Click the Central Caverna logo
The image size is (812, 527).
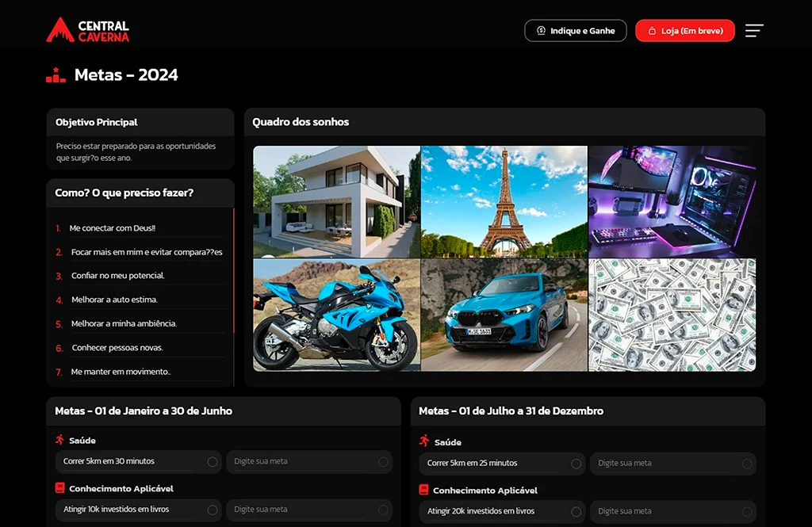pyautogui.click(x=87, y=30)
